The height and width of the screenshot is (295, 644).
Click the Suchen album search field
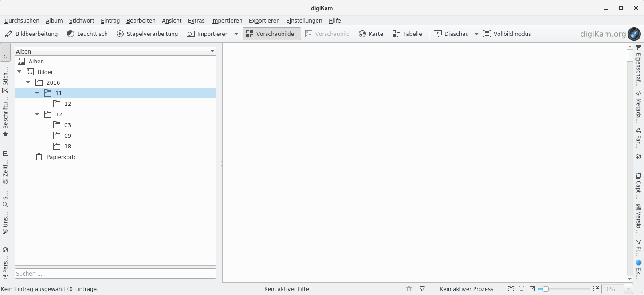click(x=115, y=273)
